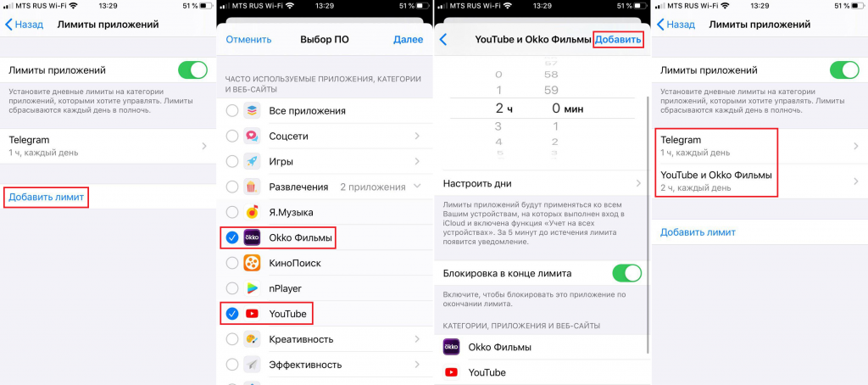The image size is (868, 385).
Task: Tap the Я.Музыка app icon
Action: [252, 212]
